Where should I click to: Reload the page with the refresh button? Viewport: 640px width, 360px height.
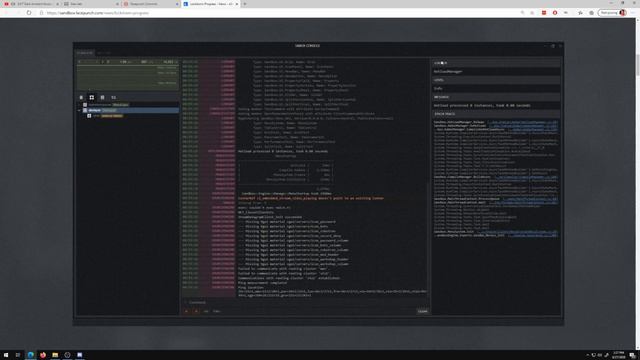[x=29, y=13]
